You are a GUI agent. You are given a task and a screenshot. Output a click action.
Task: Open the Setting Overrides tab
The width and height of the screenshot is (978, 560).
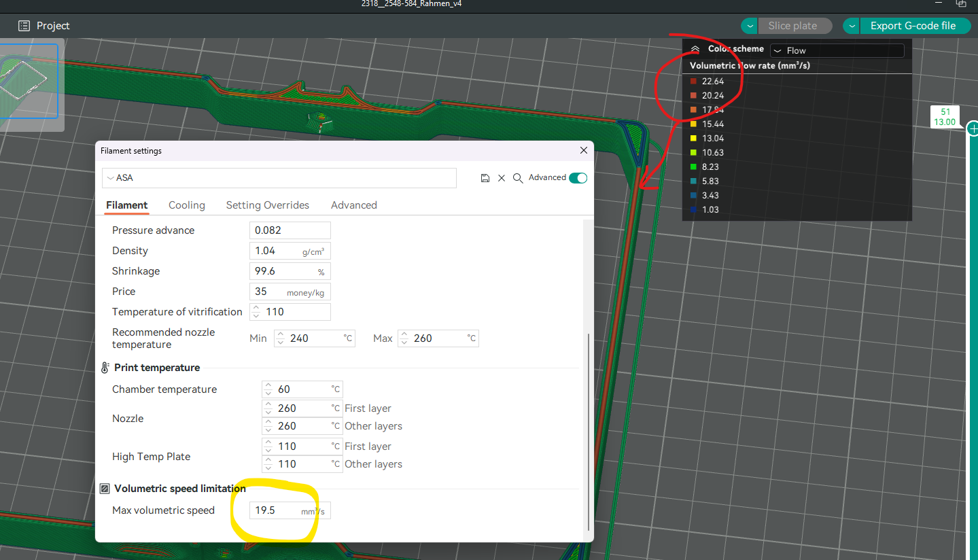point(267,205)
